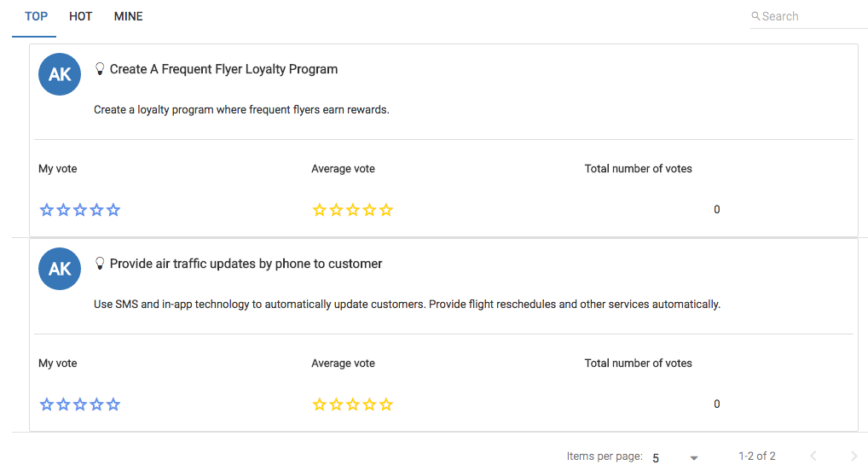The image size is (868, 471).
Task: Open the MINE tab
Action: point(129,16)
